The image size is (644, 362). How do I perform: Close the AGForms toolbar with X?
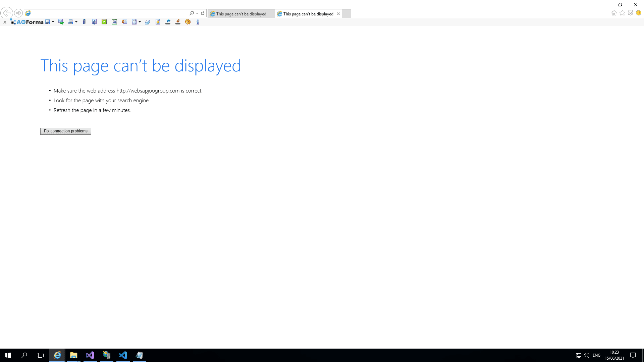point(5,22)
